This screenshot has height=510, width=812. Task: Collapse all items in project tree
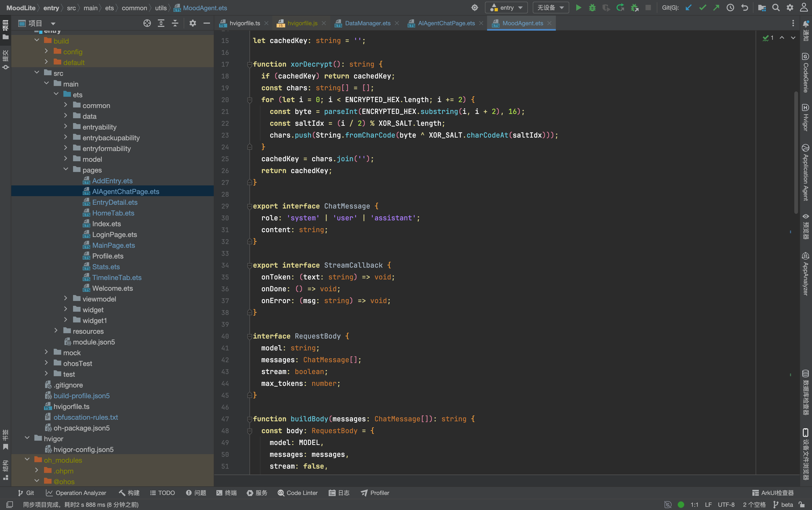pyautogui.click(x=175, y=23)
